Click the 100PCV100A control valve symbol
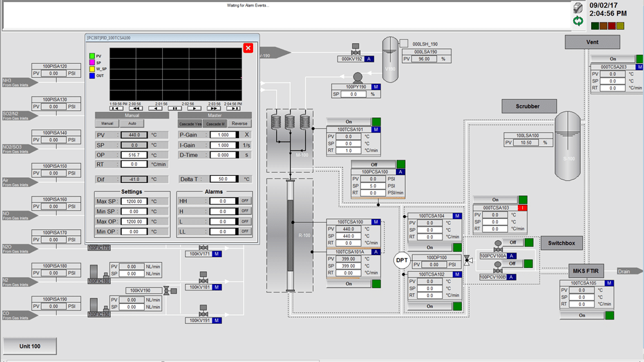 point(498,247)
